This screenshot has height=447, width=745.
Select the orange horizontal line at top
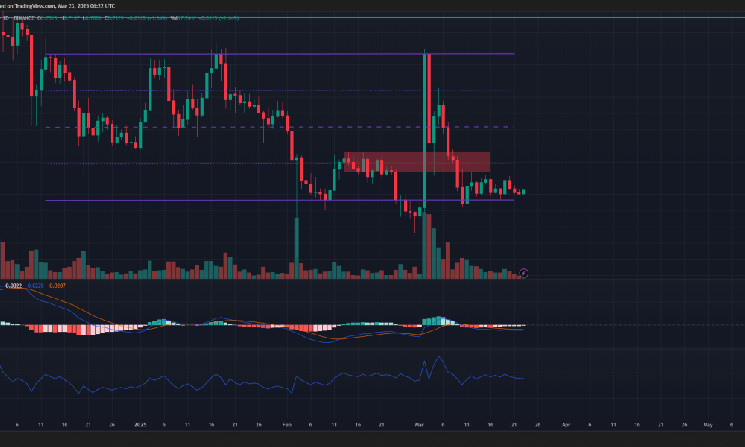pos(372,18)
